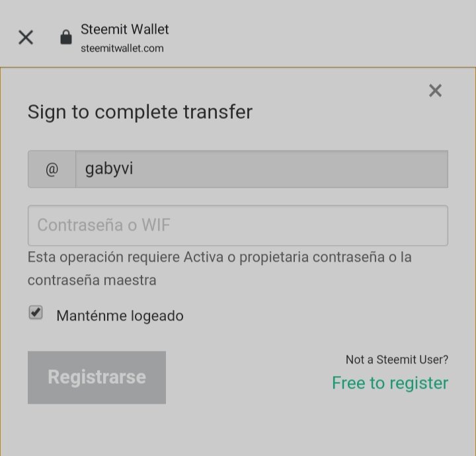Click the Registrarse button
This screenshot has width=476, height=456.
[x=97, y=377]
